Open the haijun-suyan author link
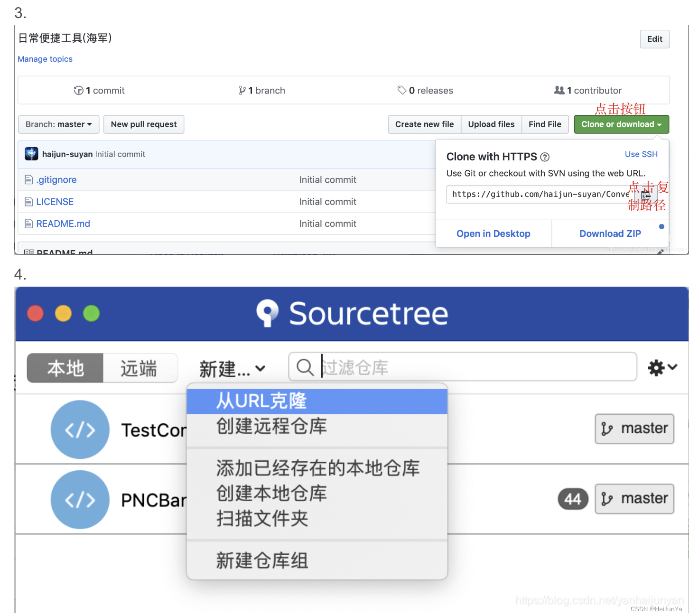 67,154
